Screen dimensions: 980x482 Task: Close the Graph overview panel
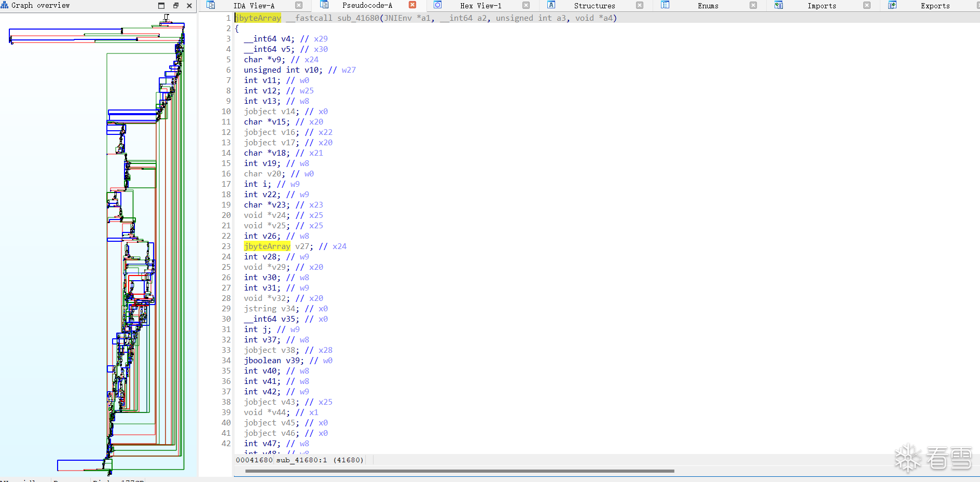point(189,6)
